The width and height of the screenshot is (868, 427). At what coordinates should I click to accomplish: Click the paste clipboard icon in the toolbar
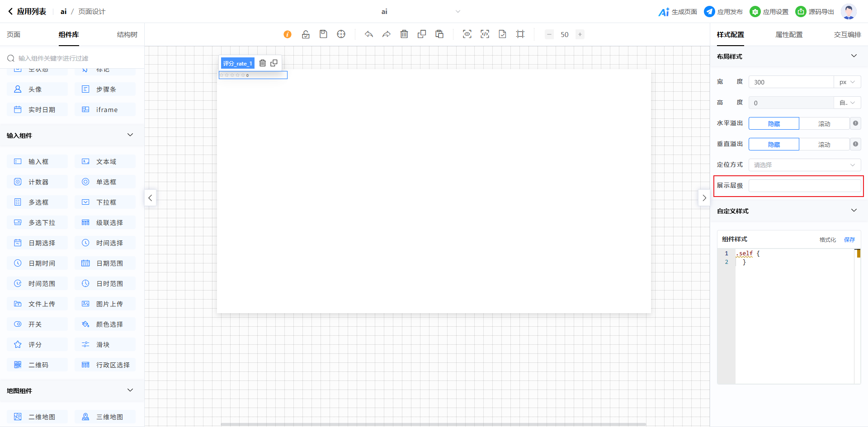point(439,34)
